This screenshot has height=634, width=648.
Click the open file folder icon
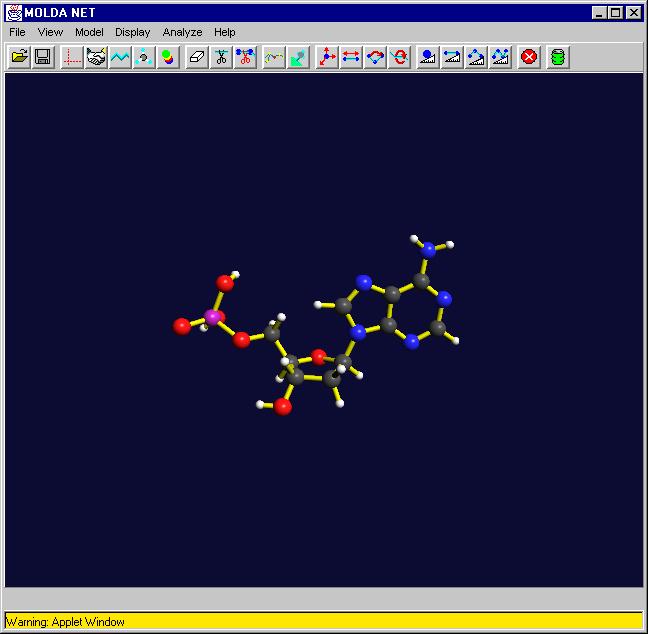[x=19, y=57]
